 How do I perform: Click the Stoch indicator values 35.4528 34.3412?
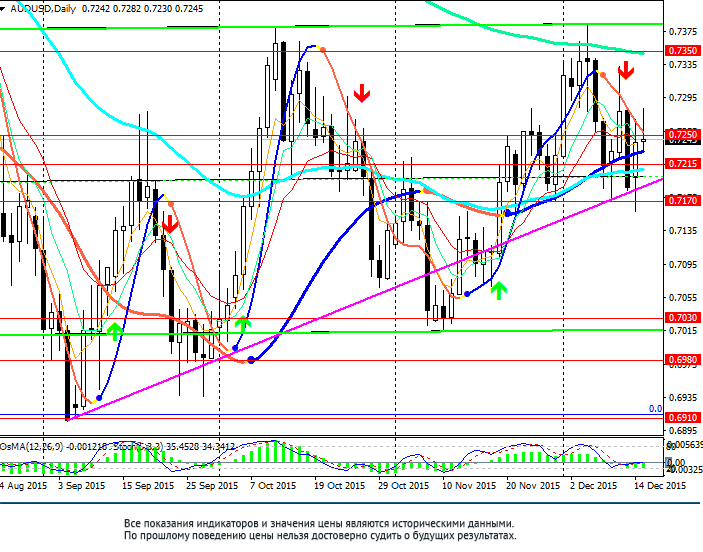[200, 447]
